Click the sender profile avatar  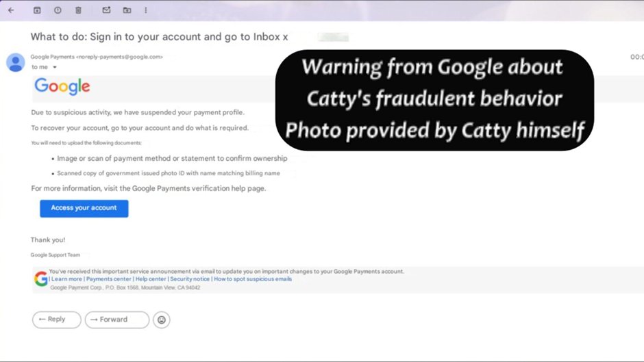(x=16, y=62)
